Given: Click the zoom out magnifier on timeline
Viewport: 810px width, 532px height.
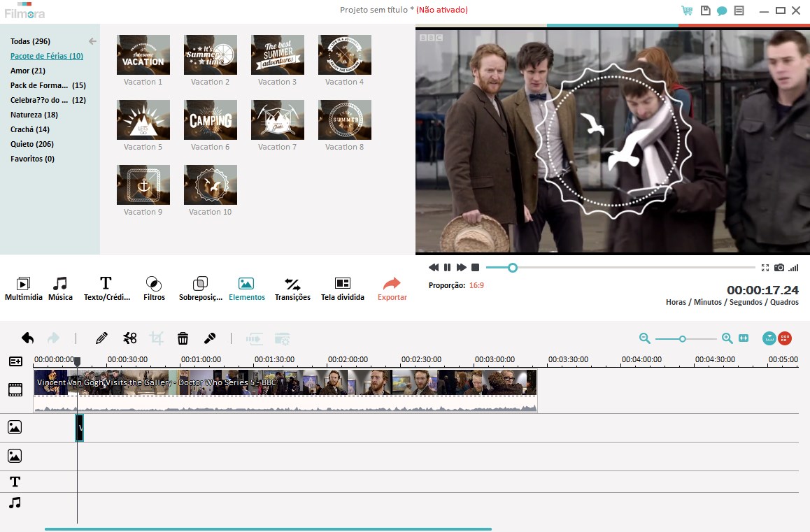Looking at the screenshot, I should (644, 338).
